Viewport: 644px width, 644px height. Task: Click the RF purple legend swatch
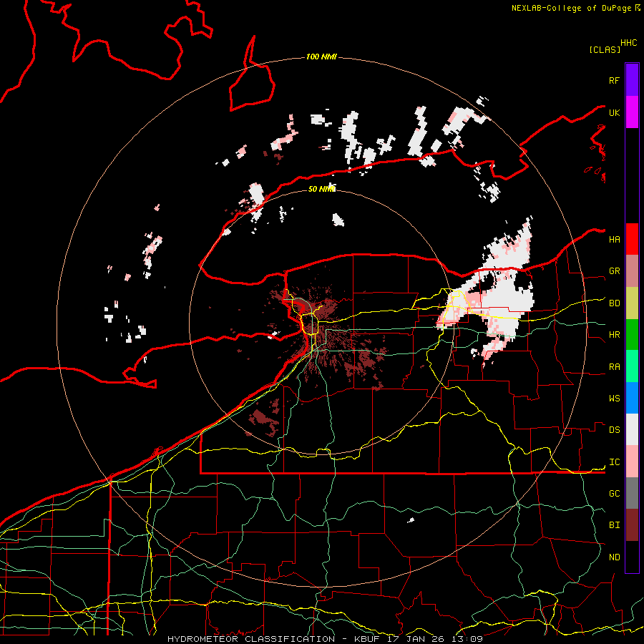(x=632, y=80)
